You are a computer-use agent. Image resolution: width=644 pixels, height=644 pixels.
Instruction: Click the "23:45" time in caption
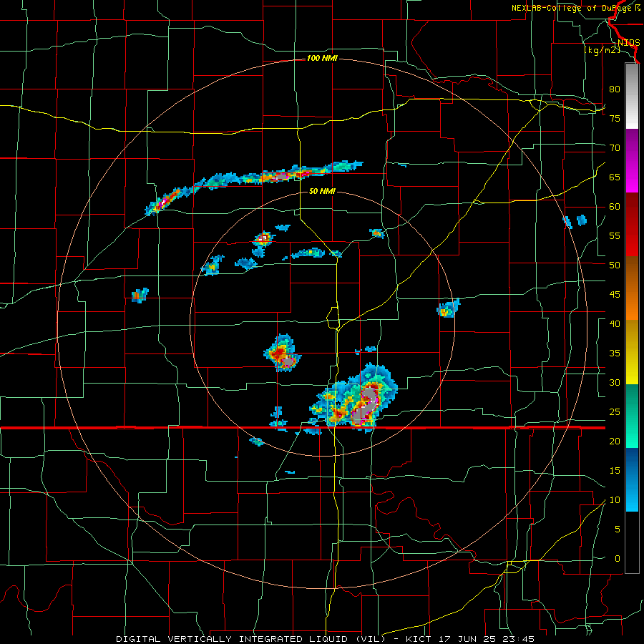tap(519, 639)
